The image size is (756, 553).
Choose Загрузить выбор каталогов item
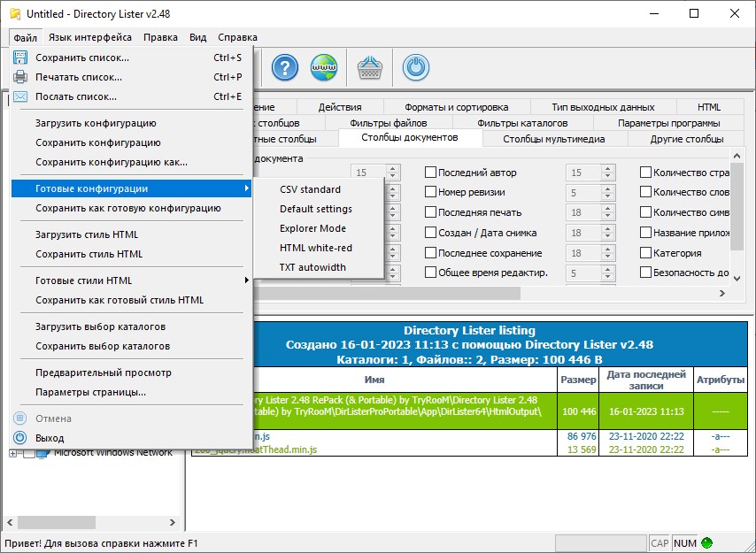click(x=131, y=326)
